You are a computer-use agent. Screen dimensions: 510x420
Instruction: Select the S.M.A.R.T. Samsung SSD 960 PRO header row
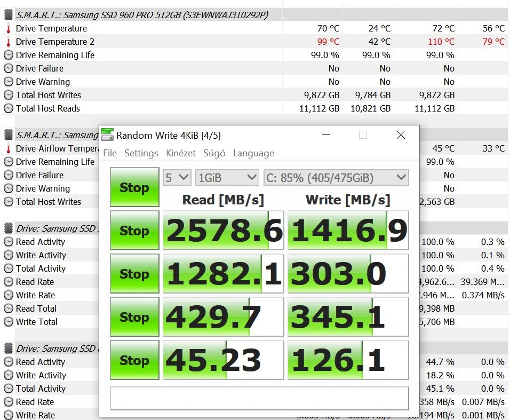point(255,15)
